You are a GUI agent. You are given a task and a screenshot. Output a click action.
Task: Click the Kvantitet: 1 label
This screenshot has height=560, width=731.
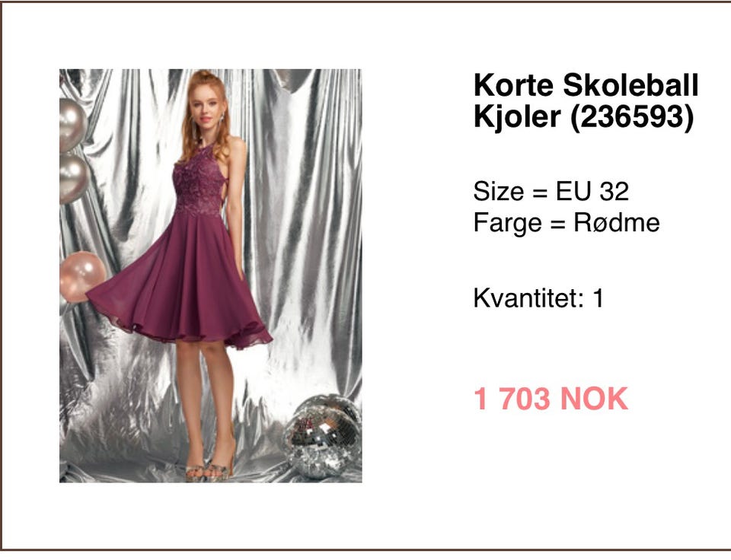pos(538,297)
